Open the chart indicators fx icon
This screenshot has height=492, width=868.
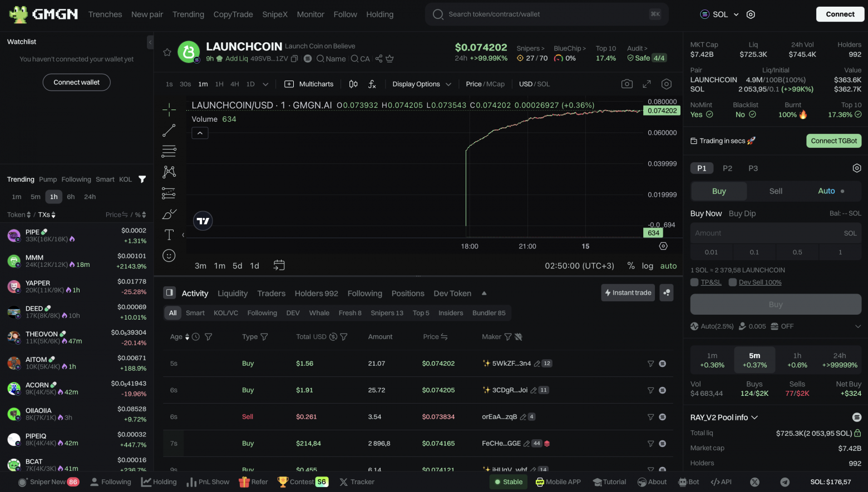[x=372, y=84]
